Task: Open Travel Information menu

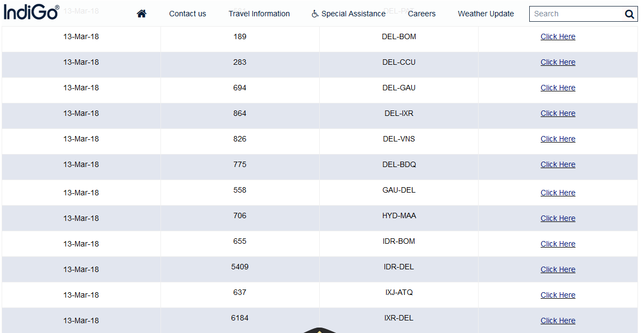Action: 259,14
